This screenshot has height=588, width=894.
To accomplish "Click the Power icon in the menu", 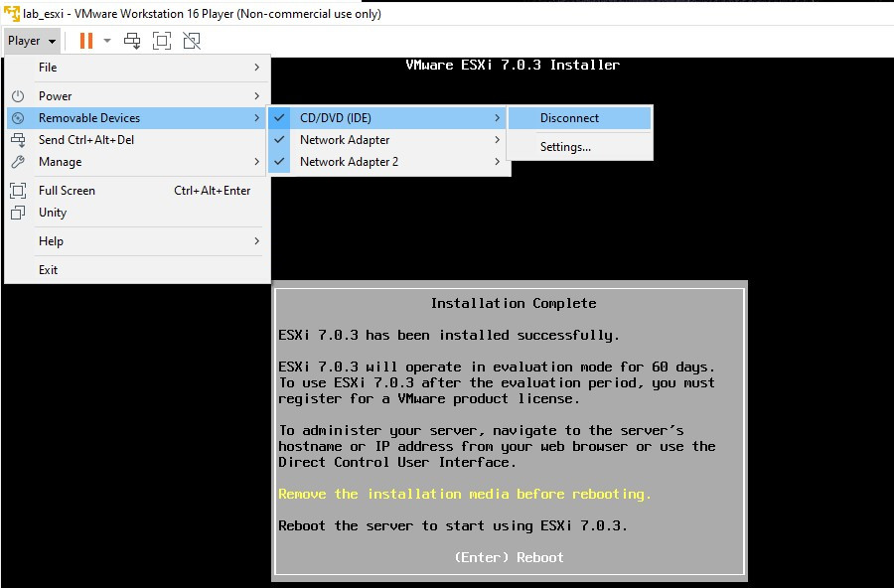I will tap(18, 95).
